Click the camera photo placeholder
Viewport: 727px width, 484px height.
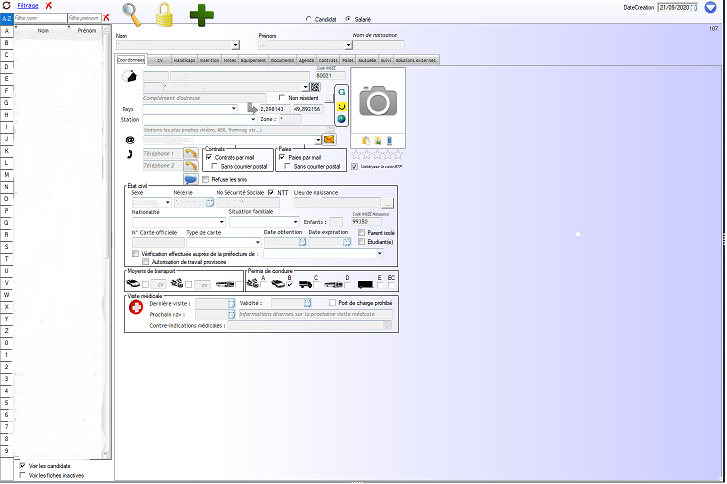click(378, 100)
